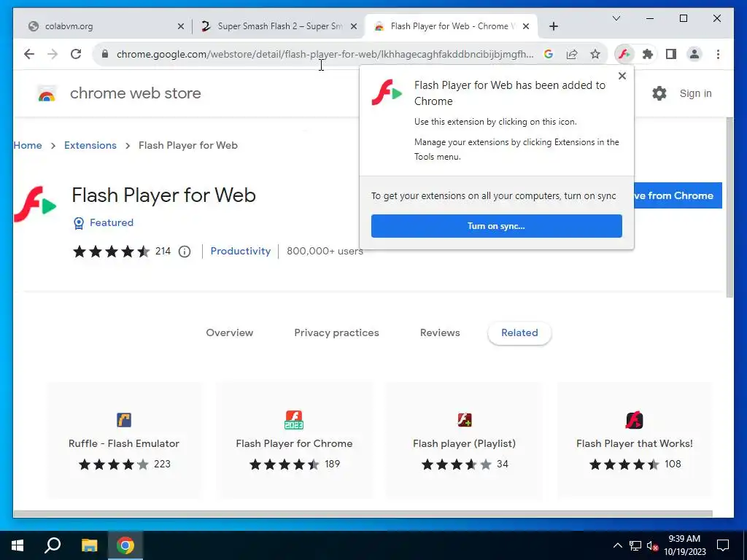Click the Remove from Chrome button

pyautogui.click(x=678, y=195)
